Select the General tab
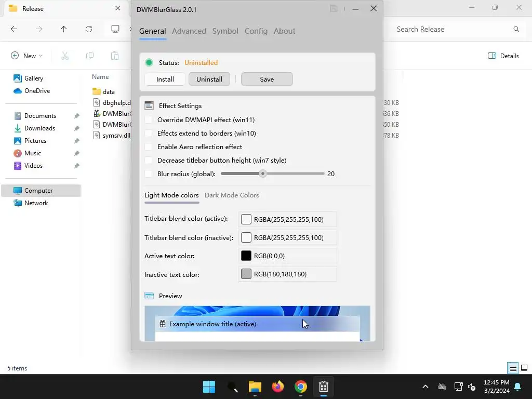This screenshot has width=532, height=399. click(152, 31)
